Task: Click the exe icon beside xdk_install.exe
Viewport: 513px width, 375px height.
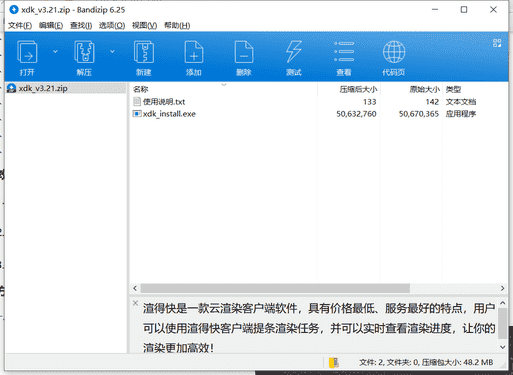Action: tap(137, 114)
